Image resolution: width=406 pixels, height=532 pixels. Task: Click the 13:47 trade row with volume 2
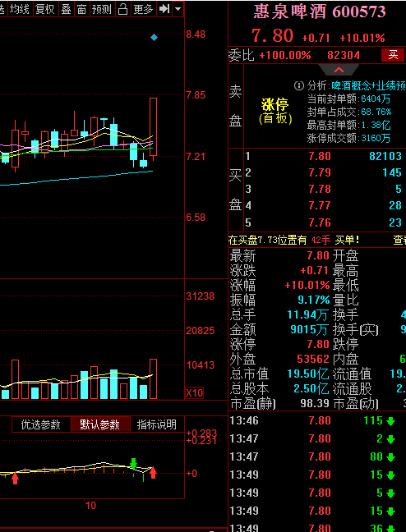pos(317,438)
